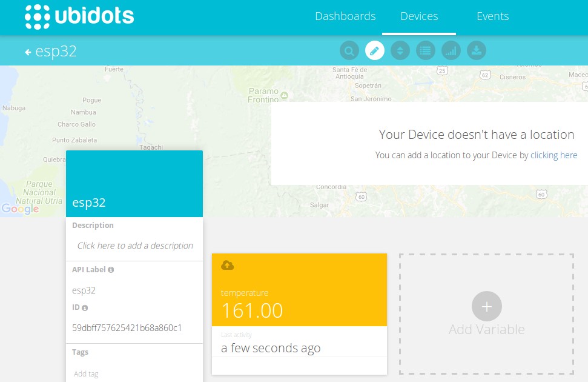Click the cloud upload icon on temperature card
This screenshot has height=382, width=588.
(x=227, y=265)
